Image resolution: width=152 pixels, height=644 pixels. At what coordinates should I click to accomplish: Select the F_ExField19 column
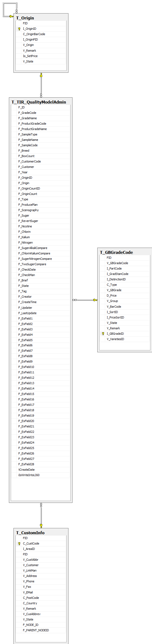(40, 416)
